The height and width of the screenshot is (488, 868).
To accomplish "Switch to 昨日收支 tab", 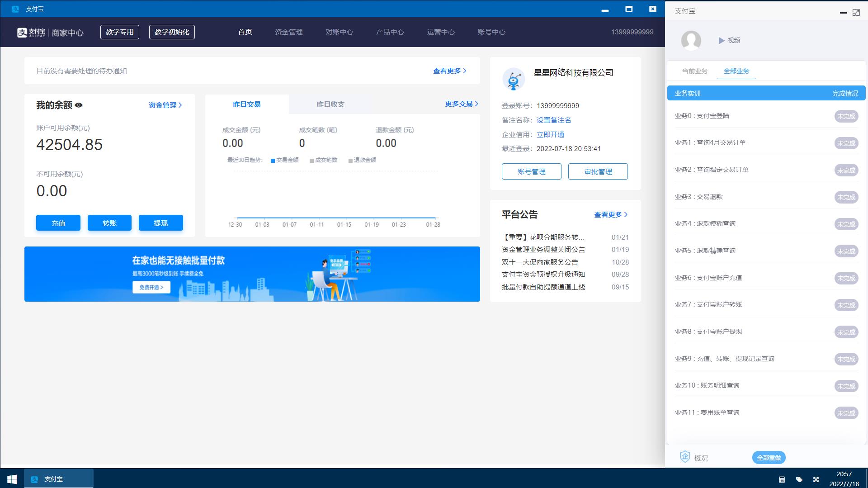I will (330, 104).
